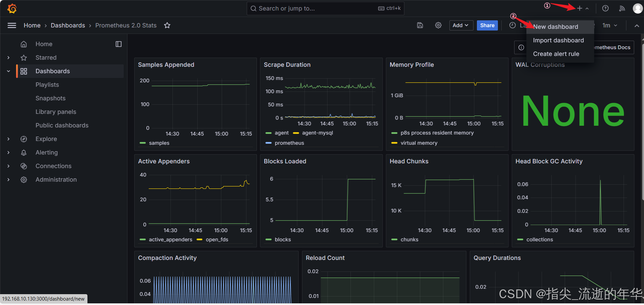Toggle the open_fds legend series
This screenshot has width=644, height=305.
point(217,240)
